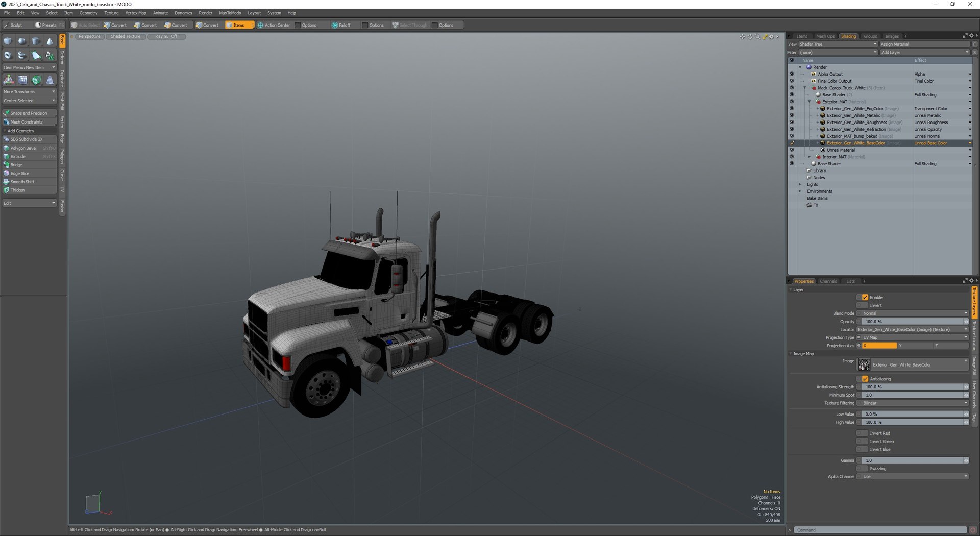Pick the Text tool with A& icon
Viewport: 980px width, 536px height.
coord(50,55)
